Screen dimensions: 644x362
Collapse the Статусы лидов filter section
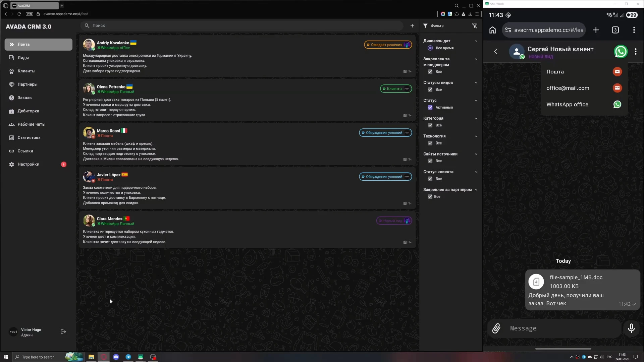[476, 83]
